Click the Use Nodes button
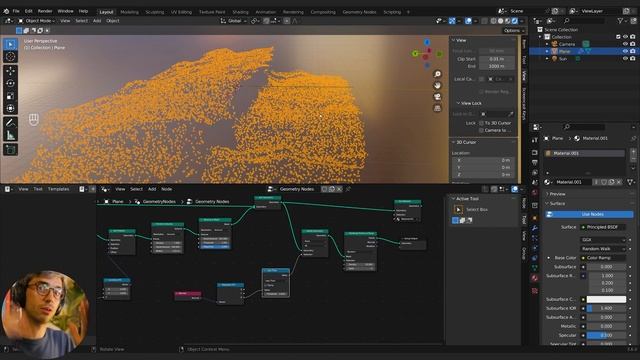This screenshot has width=640, height=360. pyautogui.click(x=589, y=214)
